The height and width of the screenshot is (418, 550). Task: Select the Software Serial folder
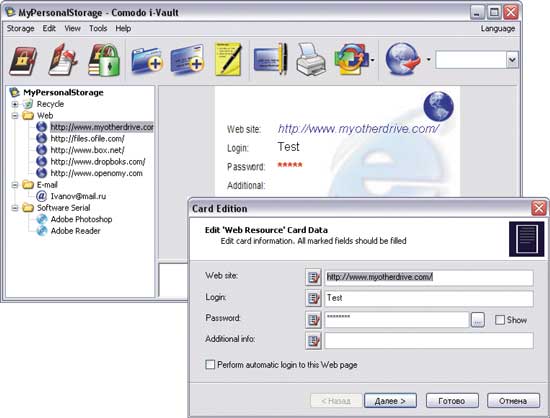click(x=63, y=208)
